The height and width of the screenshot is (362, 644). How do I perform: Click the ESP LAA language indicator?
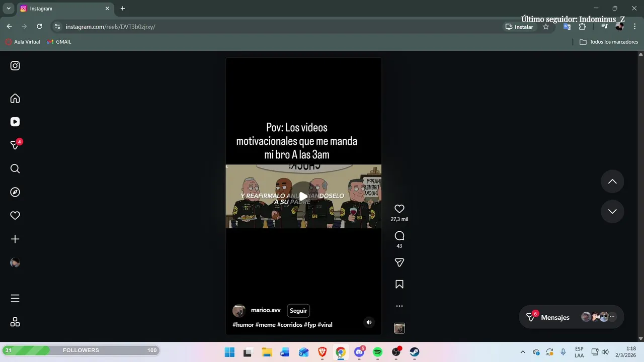click(x=579, y=352)
